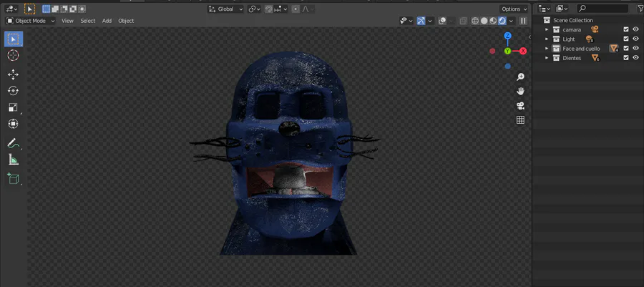The height and width of the screenshot is (287, 644).
Task: Click the tweak select arrow icon in header
Action: (29, 9)
